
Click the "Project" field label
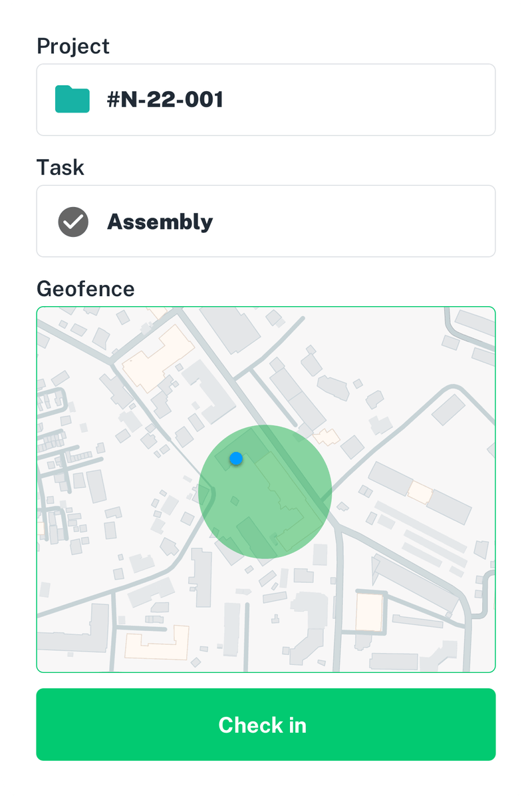[73, 47]
